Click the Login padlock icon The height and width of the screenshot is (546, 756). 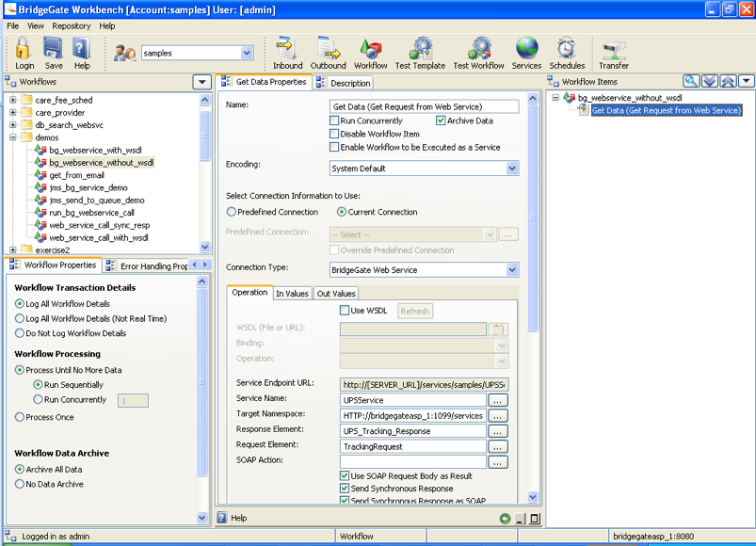click(23, 49)
